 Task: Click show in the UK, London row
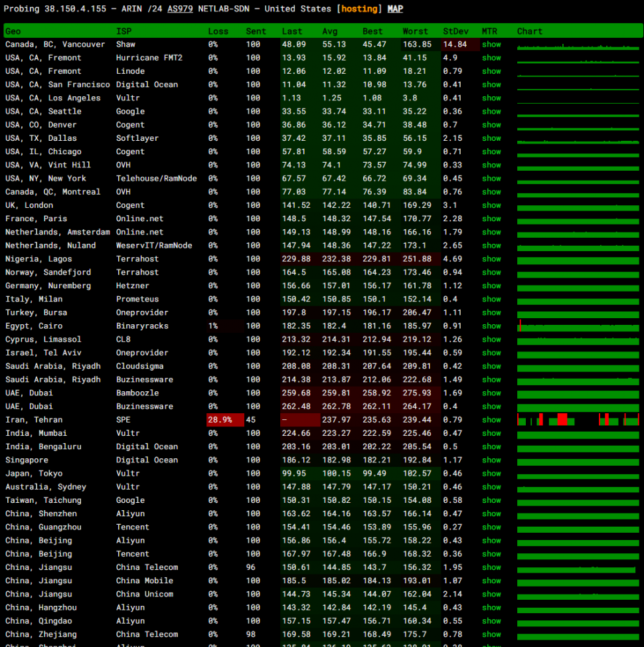[x=491, y=205]
